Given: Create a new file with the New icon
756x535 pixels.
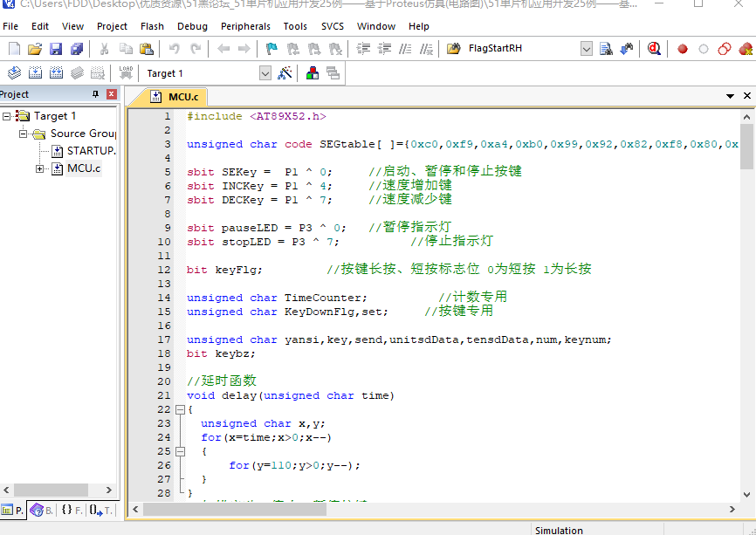Looking at the screenshot, I should coord(15,49).
